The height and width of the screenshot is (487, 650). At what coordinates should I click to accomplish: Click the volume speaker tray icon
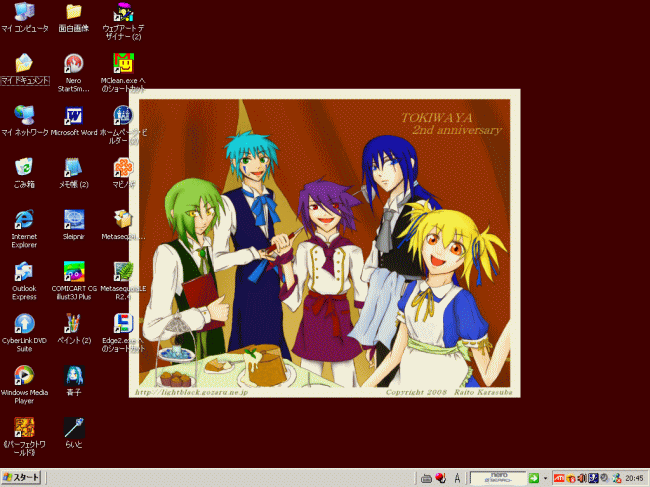582,478
